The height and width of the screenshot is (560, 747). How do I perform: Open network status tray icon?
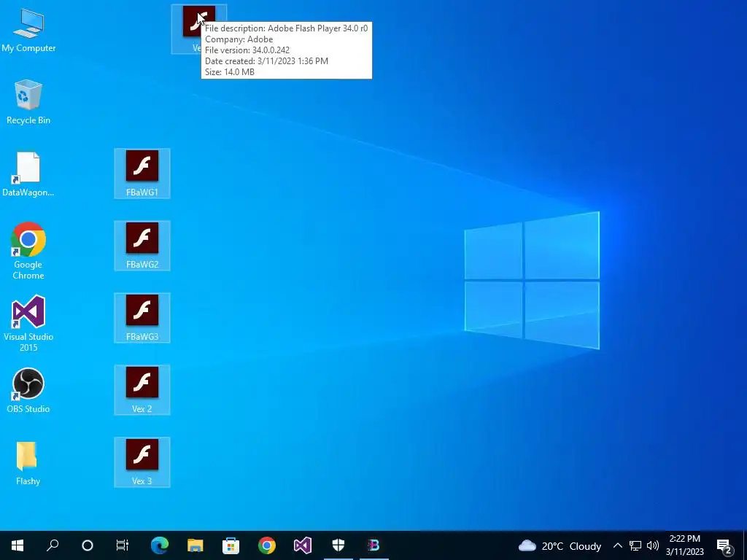[x=635, y=545]
